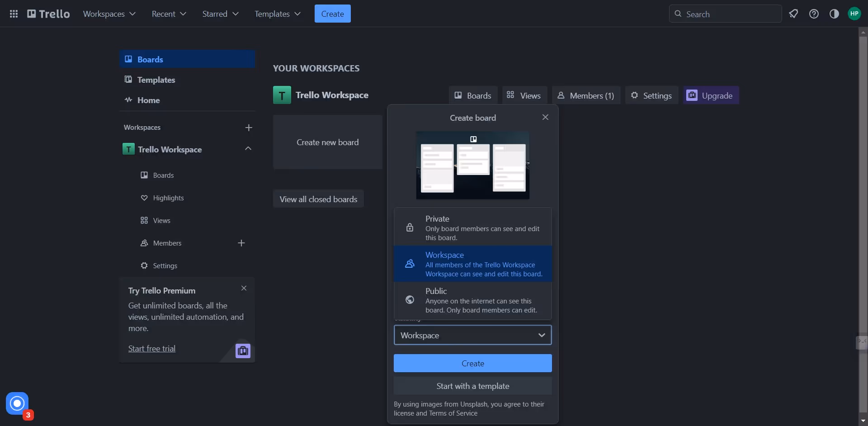Open Templates in the left sidebar
868x426 pixels.
point(187,80)
